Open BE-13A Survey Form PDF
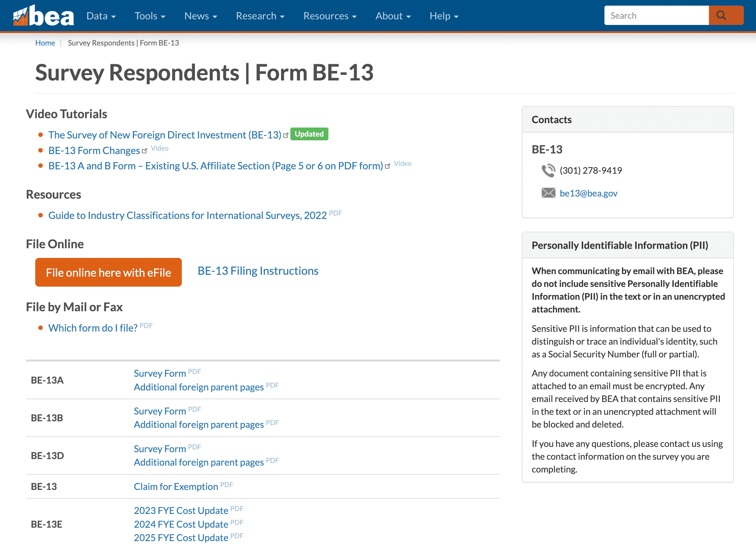Screen dimensions: 756x552 pyautogui.click(x=160, y=374)
